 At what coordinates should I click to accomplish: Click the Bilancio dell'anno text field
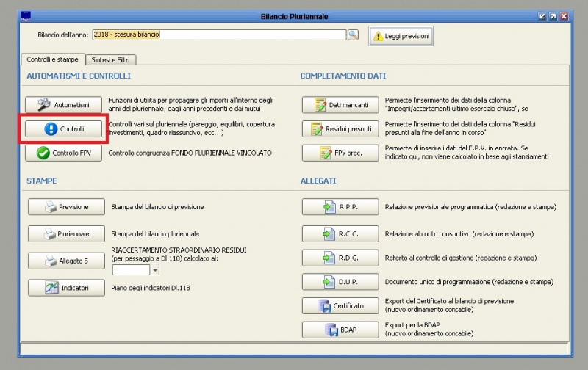click(218, 35)
